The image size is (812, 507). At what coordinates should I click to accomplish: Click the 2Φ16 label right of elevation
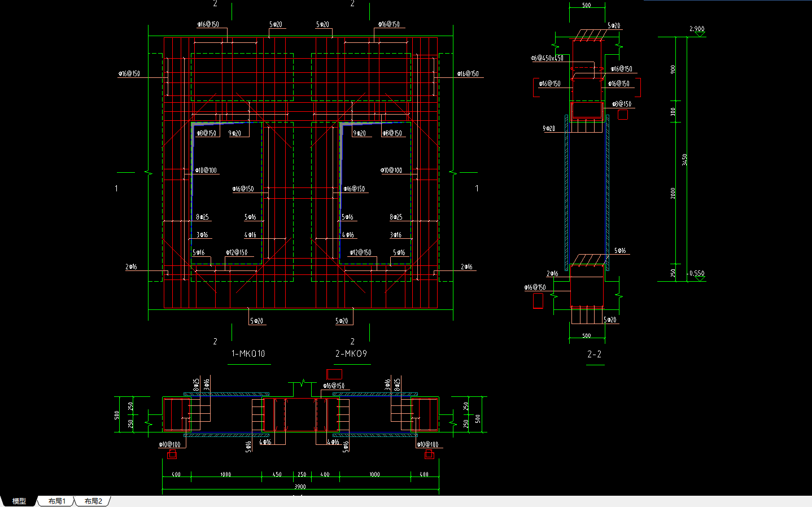[466, 266]
